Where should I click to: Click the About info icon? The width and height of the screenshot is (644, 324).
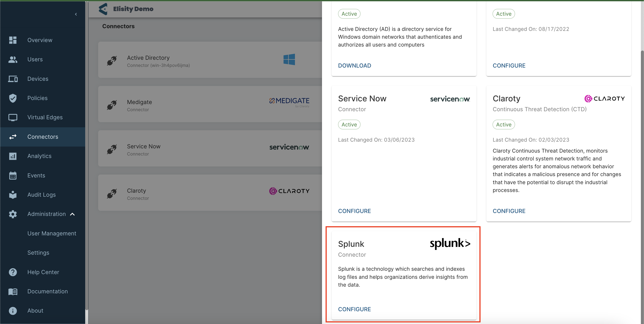coord(13,311)
